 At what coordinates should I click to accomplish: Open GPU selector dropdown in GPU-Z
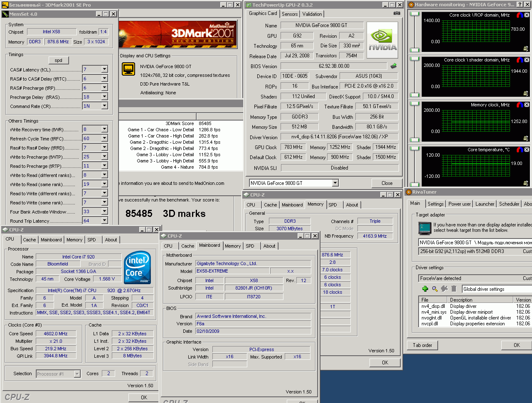click(335, 183)
